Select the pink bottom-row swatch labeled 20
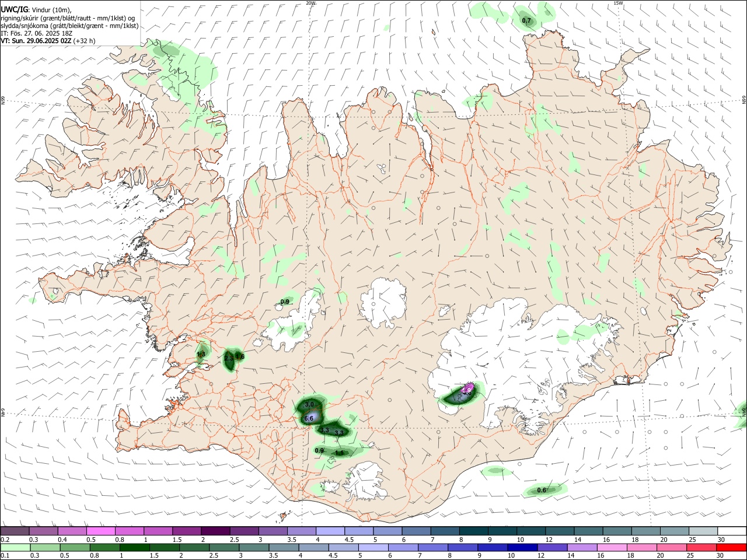The image size is (747, 560). click(x=671, y=547)
